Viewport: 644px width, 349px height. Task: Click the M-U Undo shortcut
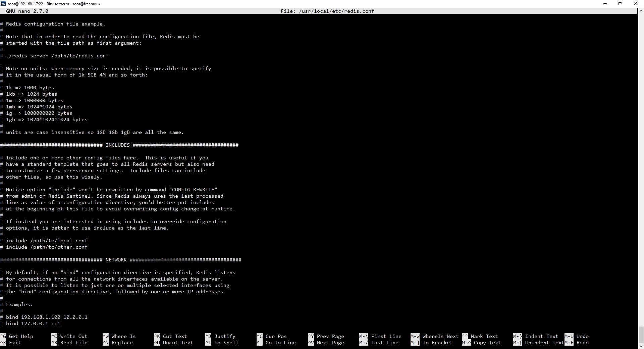tap(577, 336)
